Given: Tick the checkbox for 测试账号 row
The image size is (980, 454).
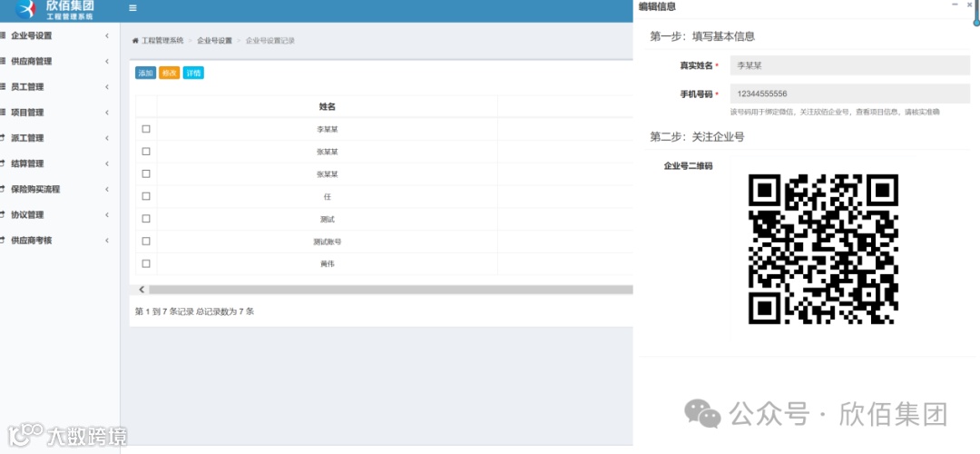Looking at the screenshot, I should (146, 242).
